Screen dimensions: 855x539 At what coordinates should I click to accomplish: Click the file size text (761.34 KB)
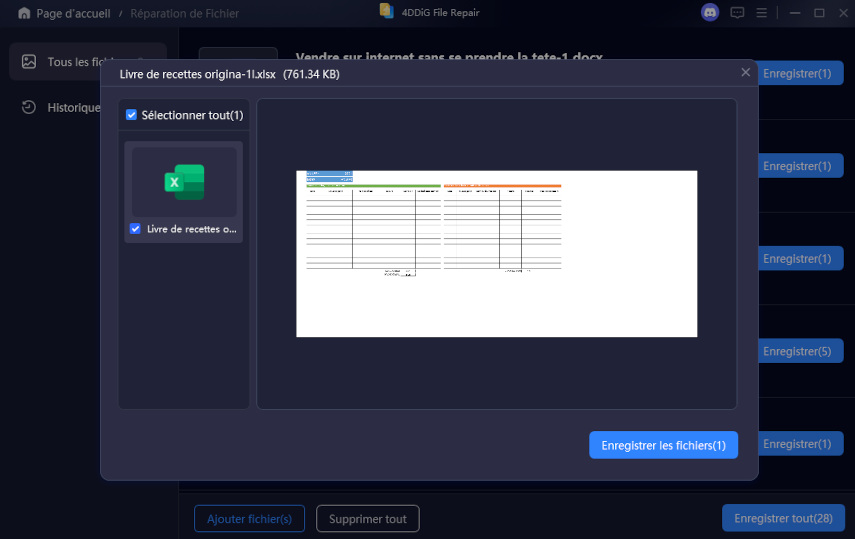pyautogui.click(x=311, y=74)
